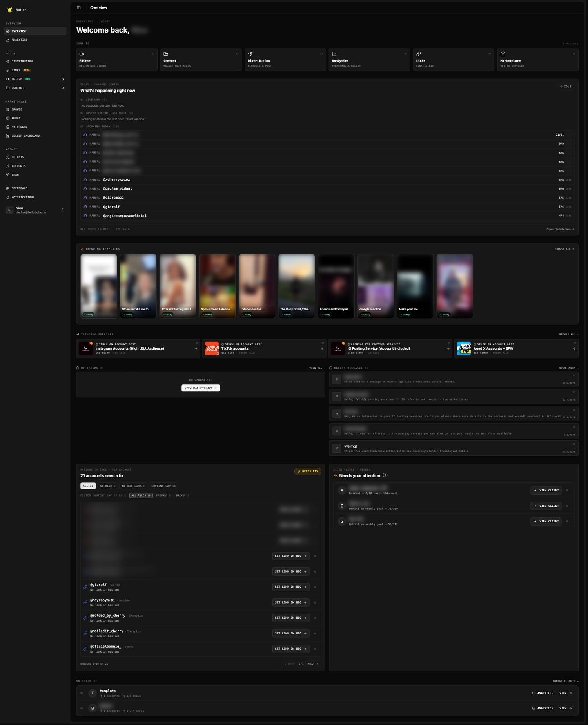
Task: Click the TikTok accounts service arrow
Action: (322, 348)
